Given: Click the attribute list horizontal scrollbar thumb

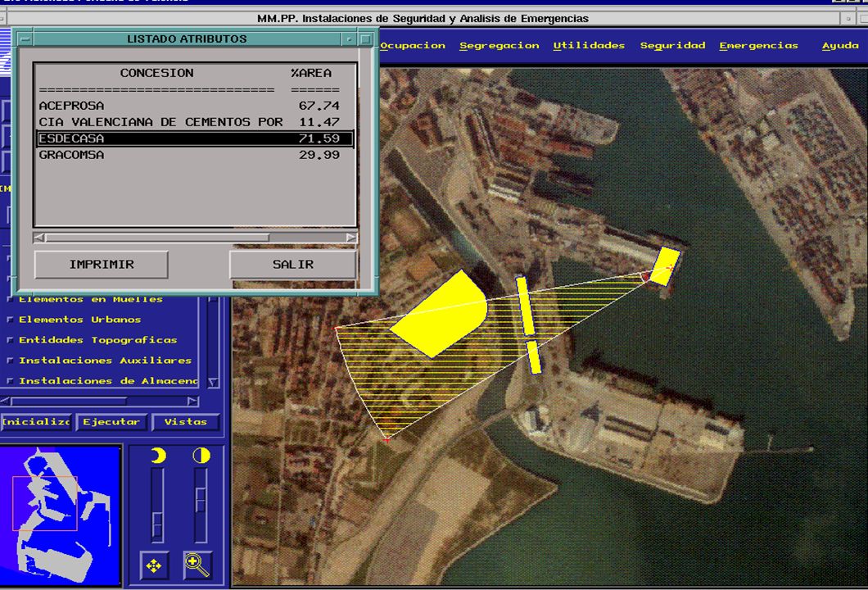Looking at the screenshot, I should (x=157, y=238).
